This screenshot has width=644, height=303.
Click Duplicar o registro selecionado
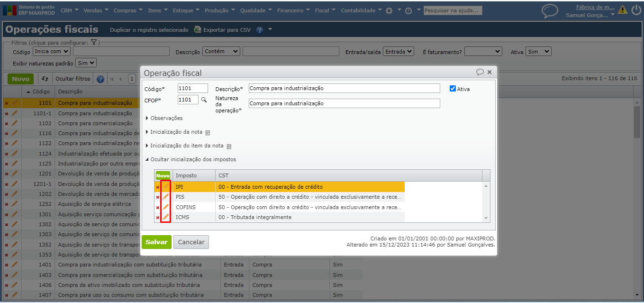point(149,30)
